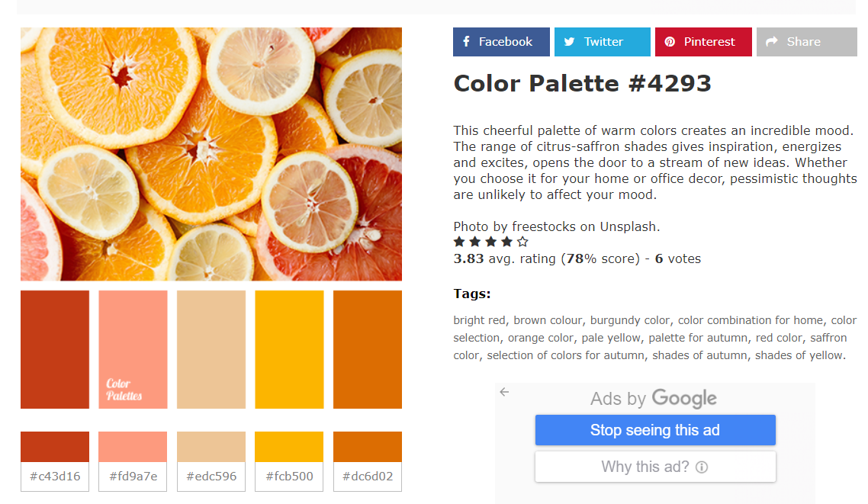Share the palette on Twitter
868x504 pixels.
tap(602, 42)
